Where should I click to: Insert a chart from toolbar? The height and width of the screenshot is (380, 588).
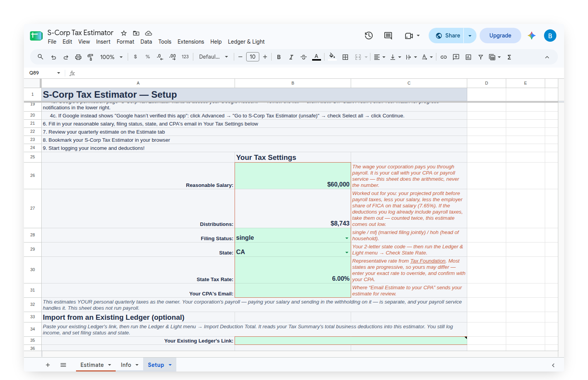[x=468, y=57]
